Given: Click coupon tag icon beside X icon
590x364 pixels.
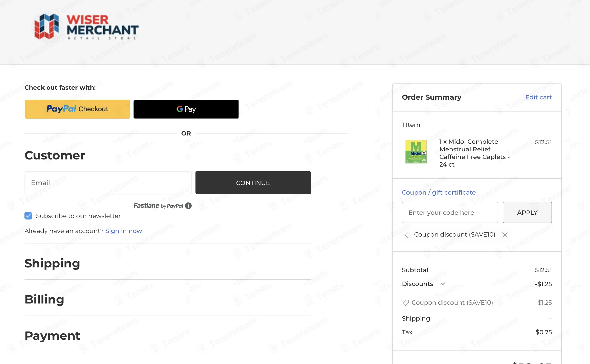Looking at the screenshot, I should [408, 235].
